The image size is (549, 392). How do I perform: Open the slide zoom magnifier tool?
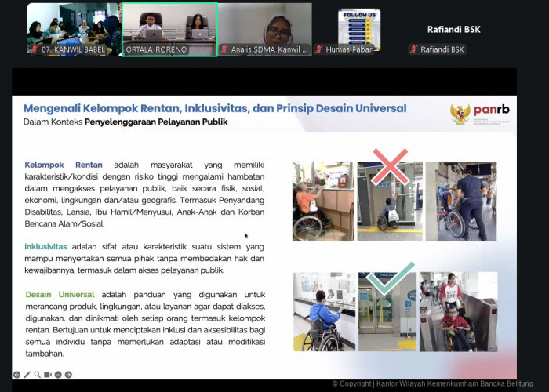tap(38, 375)
